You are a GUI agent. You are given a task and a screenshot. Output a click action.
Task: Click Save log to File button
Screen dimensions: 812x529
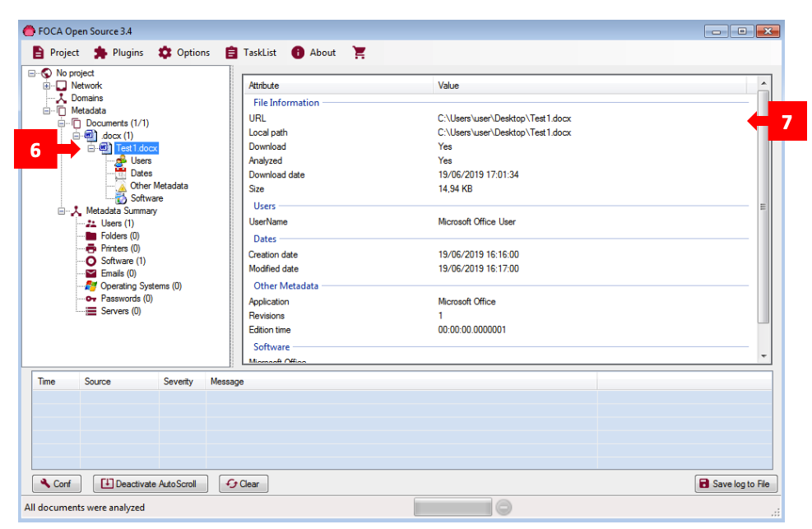[x=735, y=484]
